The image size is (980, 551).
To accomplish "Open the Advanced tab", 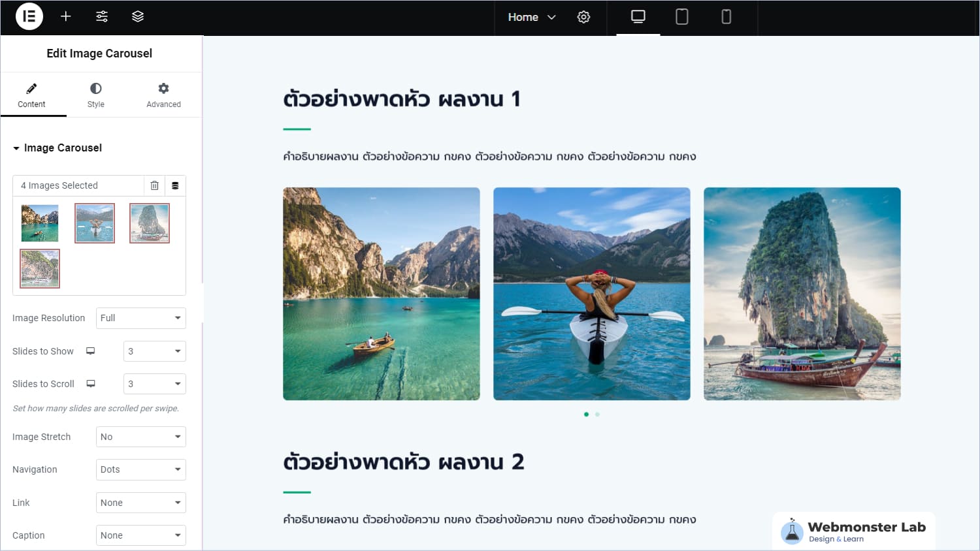I will 163,95.
